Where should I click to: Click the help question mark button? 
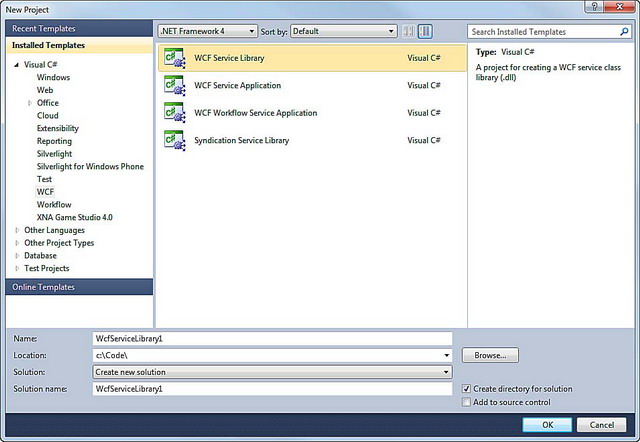pos(594,7)
